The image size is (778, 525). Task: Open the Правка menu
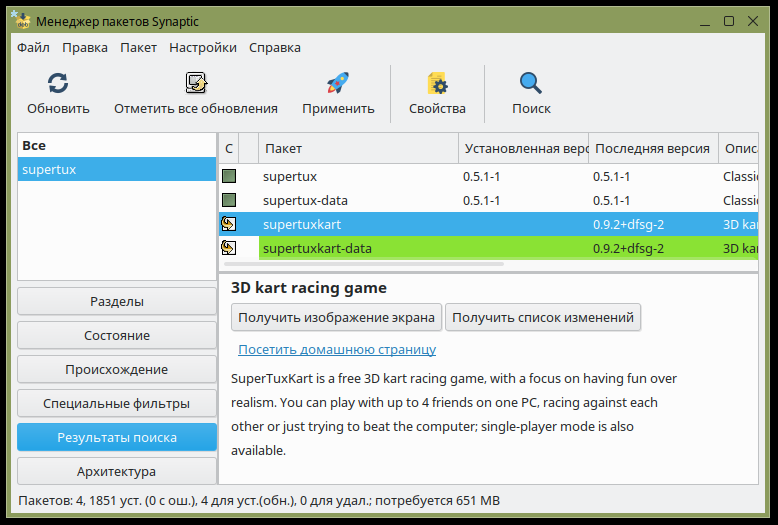85,48
